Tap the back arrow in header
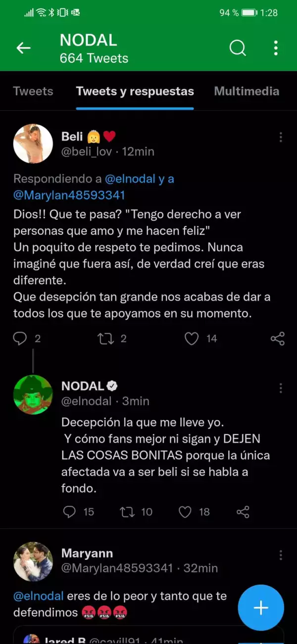 click(23, 48)
